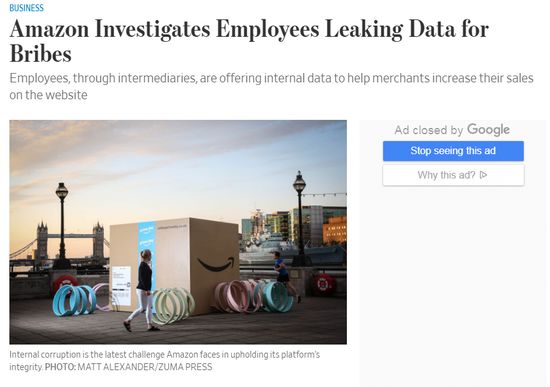Click the blue coiled rings on the left
Screen dimensions: 550x387
tap(74, 300)
